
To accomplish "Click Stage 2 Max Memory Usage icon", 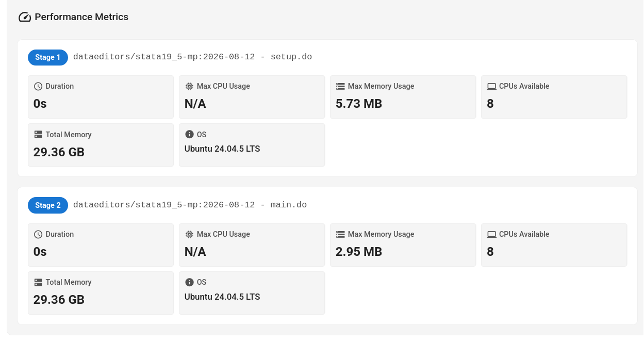I will [x=340, y=234].
